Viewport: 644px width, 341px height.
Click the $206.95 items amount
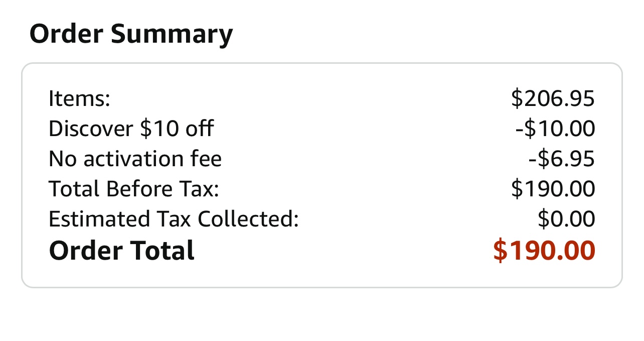553,98
